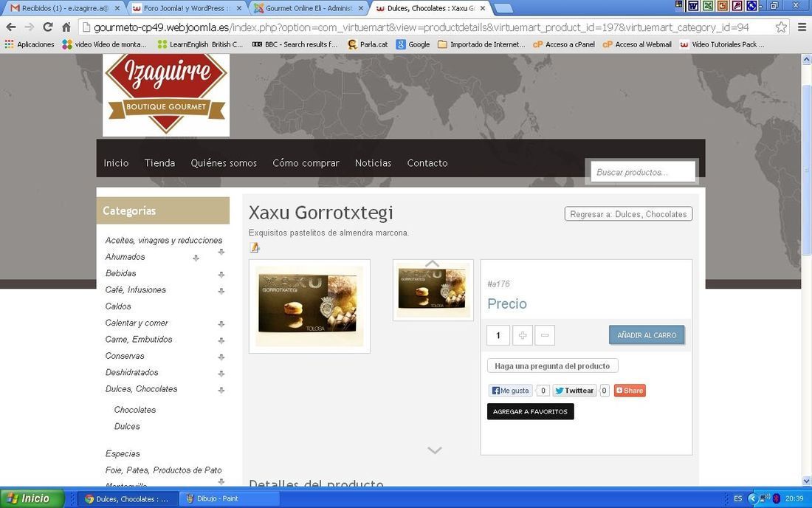812x508 pixels.
Task: Click the Twitter Twittear button
Action: point(574,391)
